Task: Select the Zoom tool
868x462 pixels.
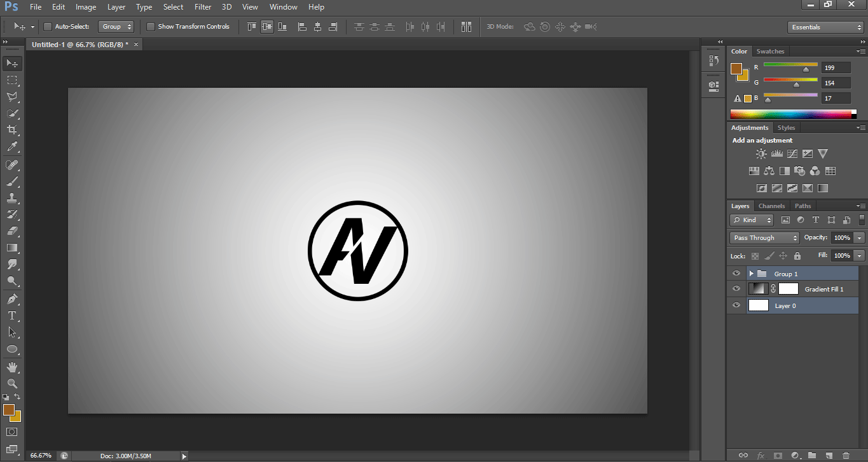Action: (11, 384)
